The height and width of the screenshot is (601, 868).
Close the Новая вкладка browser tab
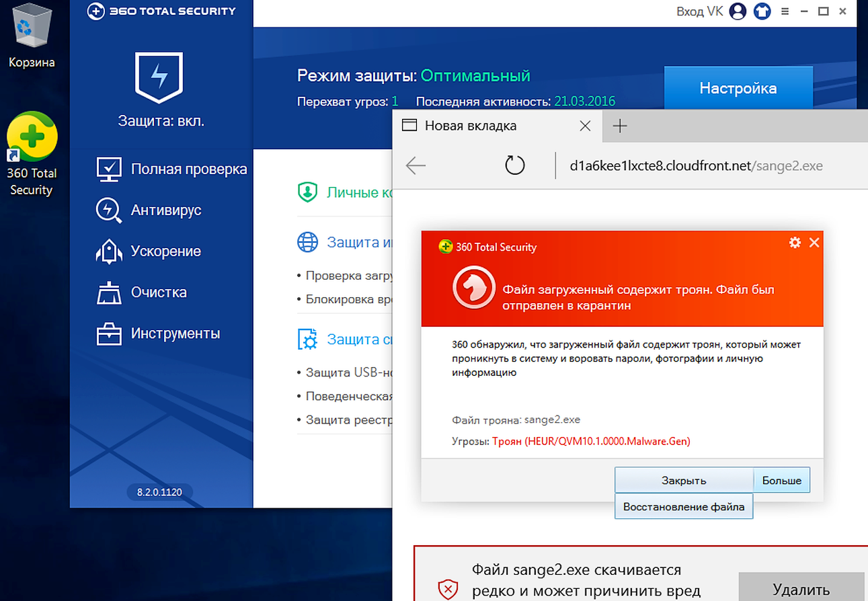(585, 126)
